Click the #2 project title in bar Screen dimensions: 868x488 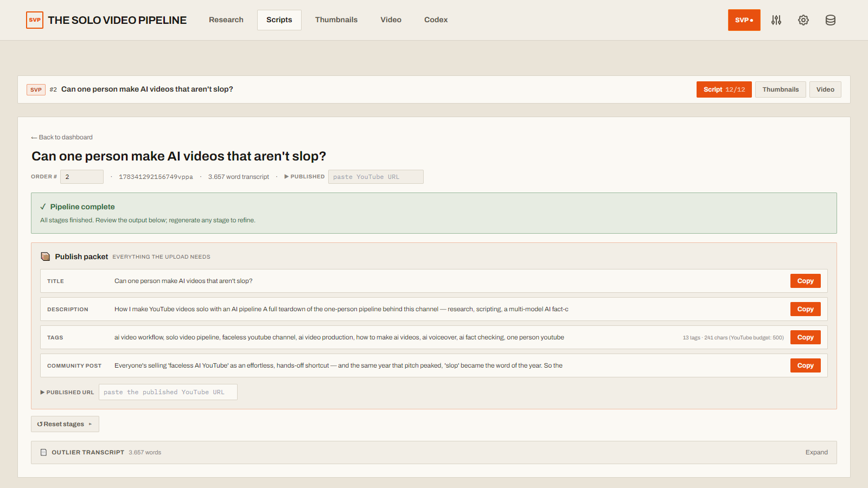147,89
